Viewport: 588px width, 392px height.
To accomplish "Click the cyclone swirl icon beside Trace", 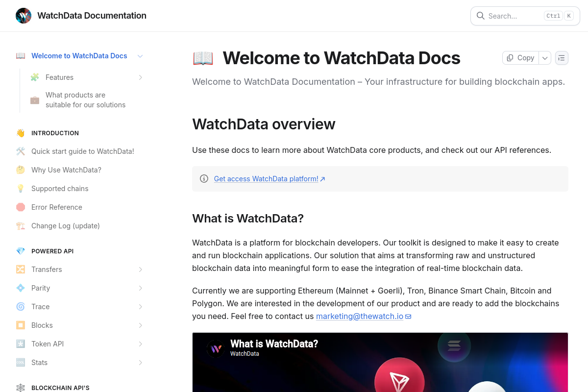I will (21, 307).
